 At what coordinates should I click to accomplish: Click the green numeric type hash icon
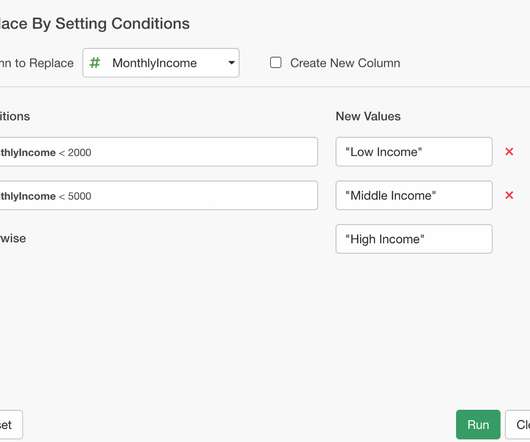(95, 63)
